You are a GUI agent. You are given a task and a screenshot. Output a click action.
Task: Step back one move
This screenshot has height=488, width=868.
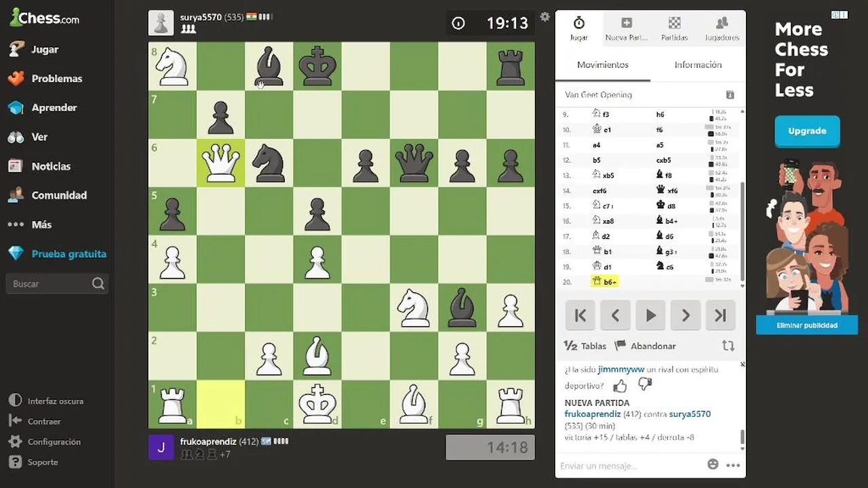616,315
